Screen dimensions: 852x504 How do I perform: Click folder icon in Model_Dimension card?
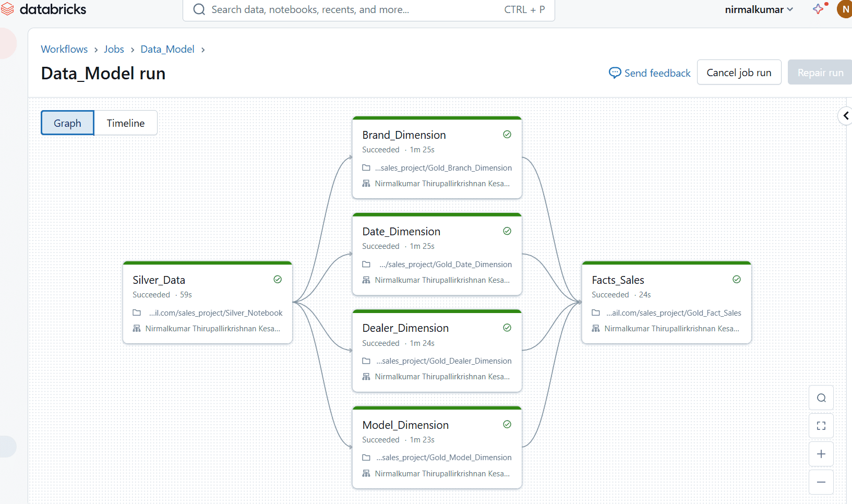point(366,458)
